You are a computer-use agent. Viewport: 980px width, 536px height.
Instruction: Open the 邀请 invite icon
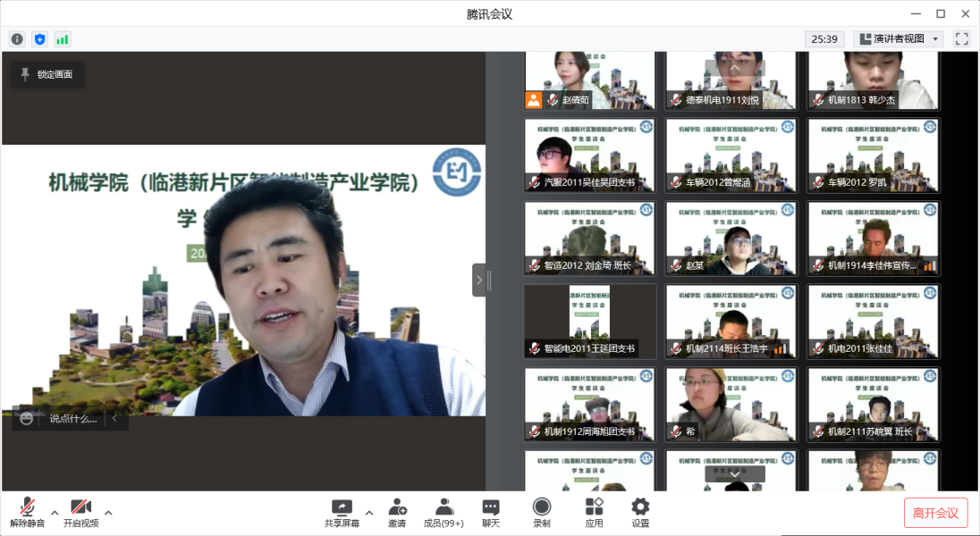(397, 513)
